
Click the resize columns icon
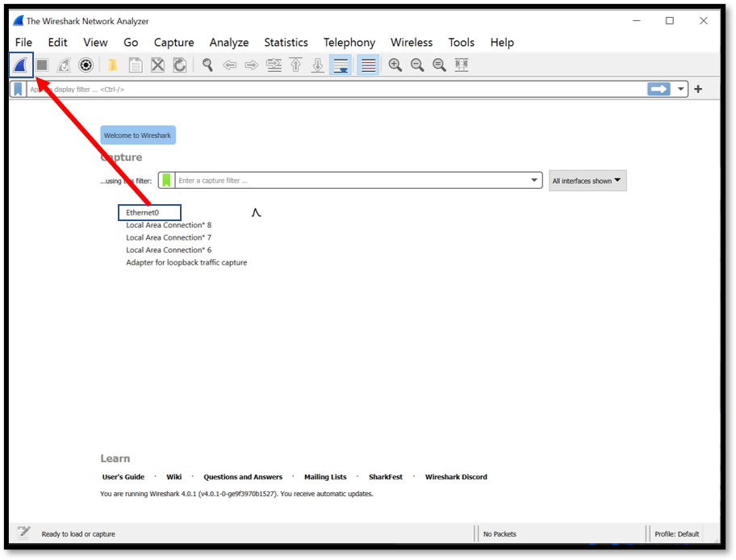(x=462, y=65)
